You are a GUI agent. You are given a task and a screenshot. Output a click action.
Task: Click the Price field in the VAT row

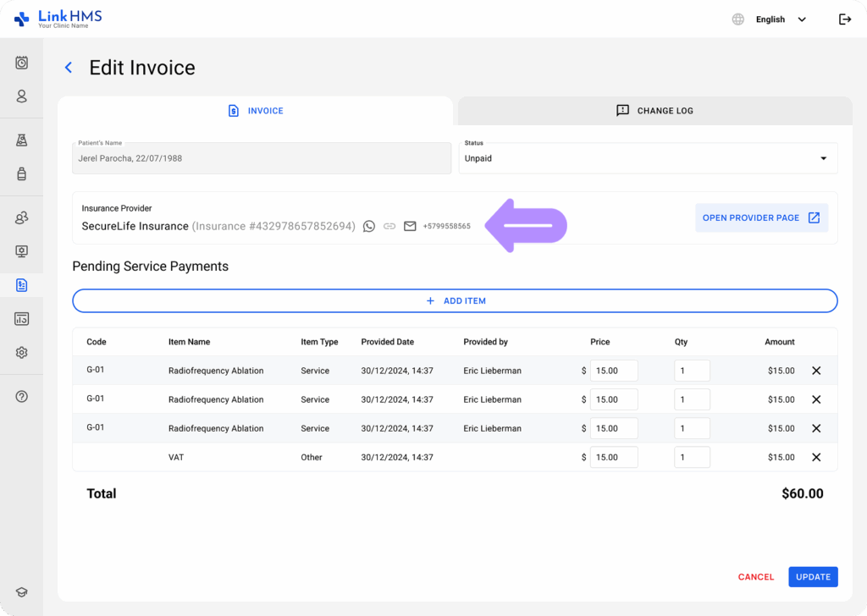(x=613, y=457)
